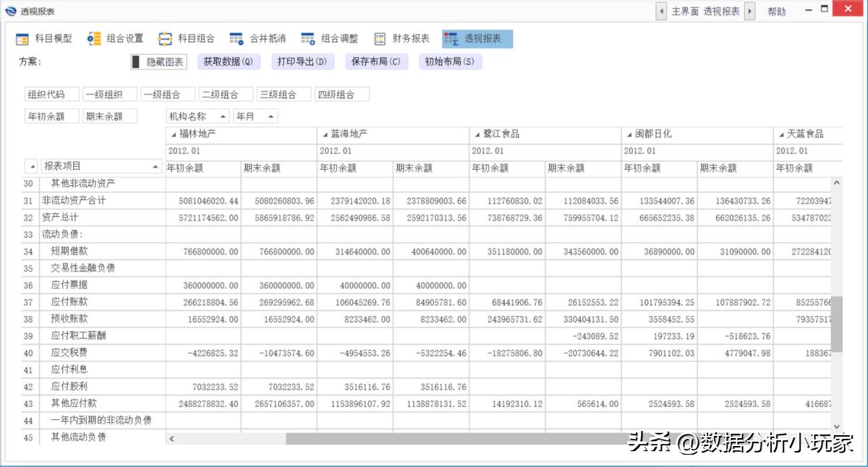Toggle 隐藏图表 to show the chart
Screen dimensions: 868x467
pos(158,62)
